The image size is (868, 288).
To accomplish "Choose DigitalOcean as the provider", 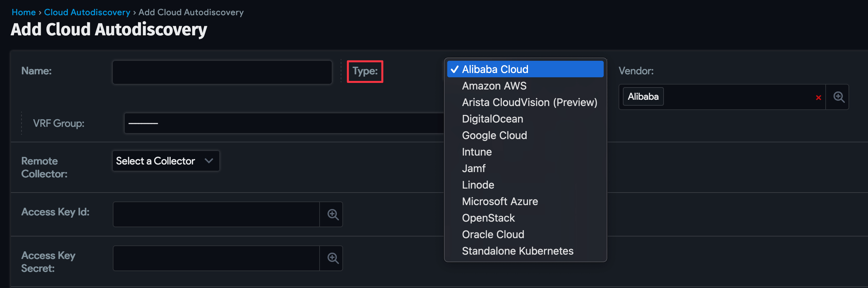I will tap(492, 119).
